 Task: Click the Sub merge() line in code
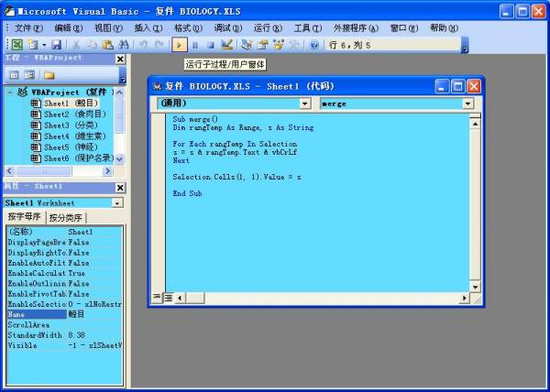195,119
